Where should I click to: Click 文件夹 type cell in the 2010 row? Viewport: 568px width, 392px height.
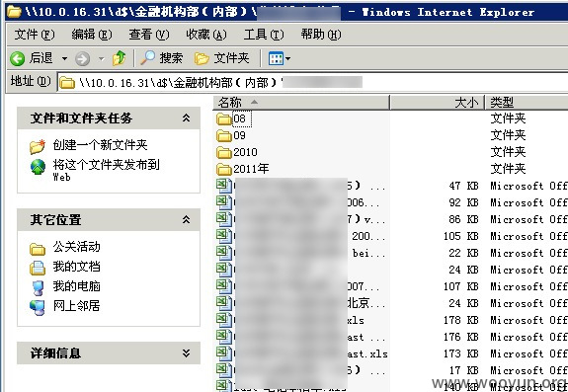508,152
